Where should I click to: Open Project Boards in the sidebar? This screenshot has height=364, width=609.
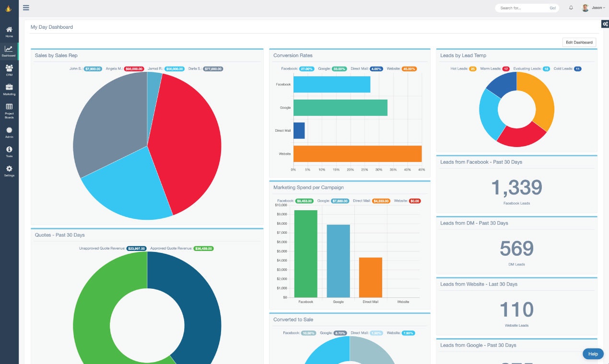(9, 111)
